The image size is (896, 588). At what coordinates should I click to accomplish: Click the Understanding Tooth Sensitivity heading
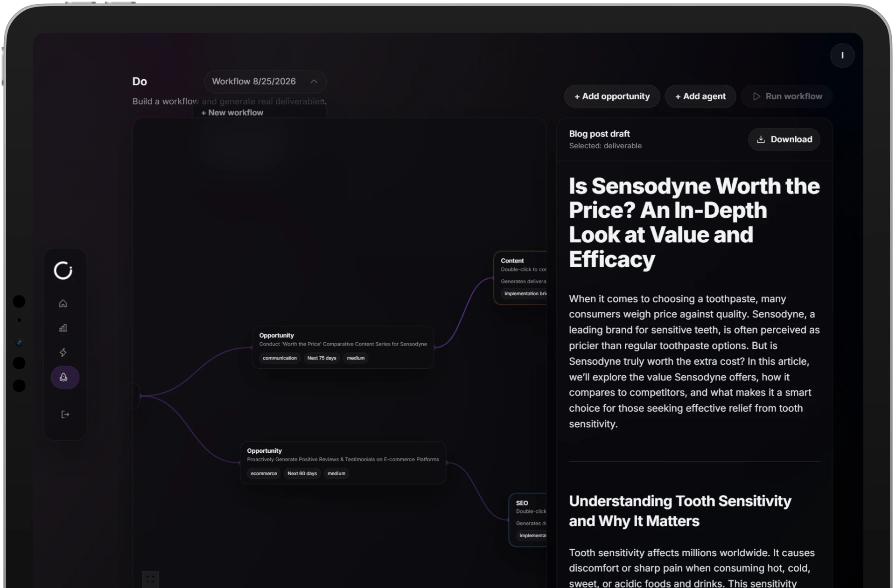pos(680,511)
